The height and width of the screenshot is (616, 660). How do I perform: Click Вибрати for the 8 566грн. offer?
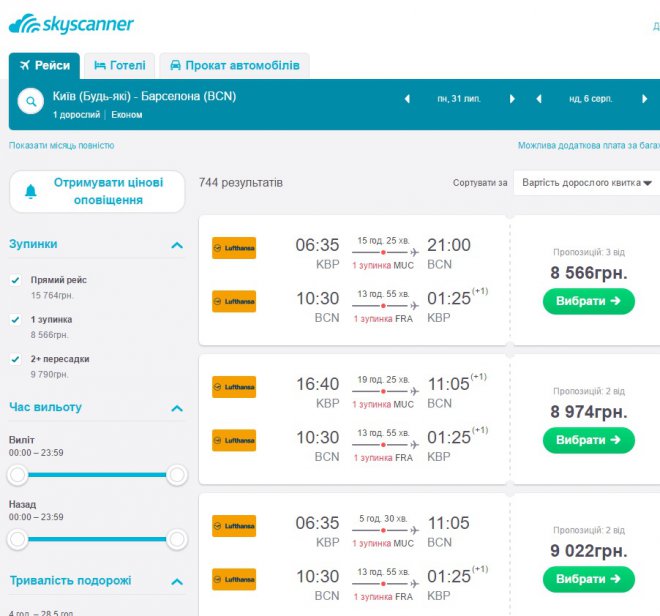pos(588,301)
